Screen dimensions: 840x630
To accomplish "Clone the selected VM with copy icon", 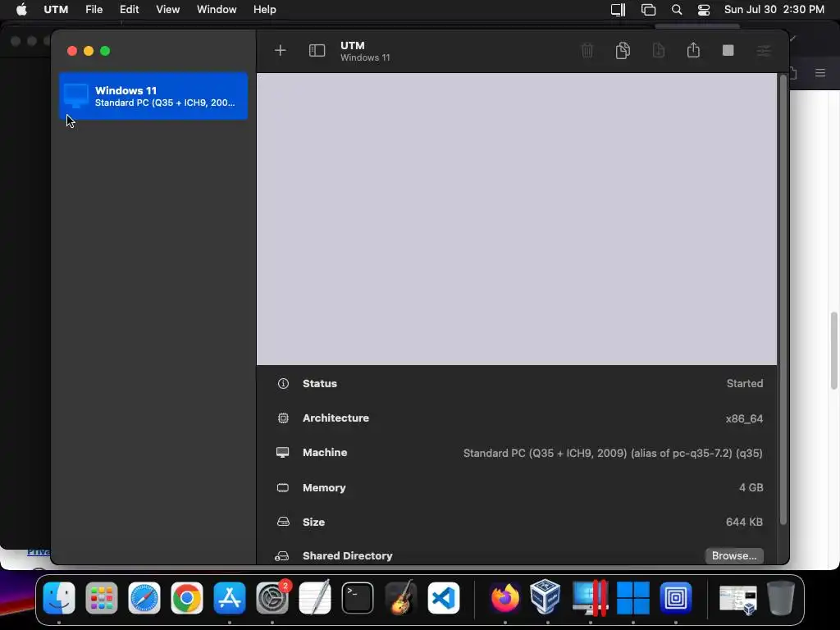I will [623, 50].
